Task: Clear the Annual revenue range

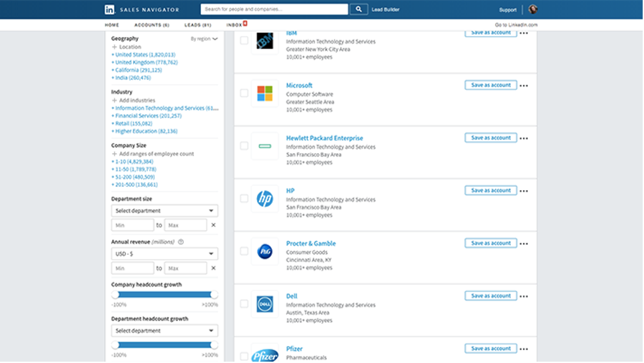Action: (x=214, y=269)
